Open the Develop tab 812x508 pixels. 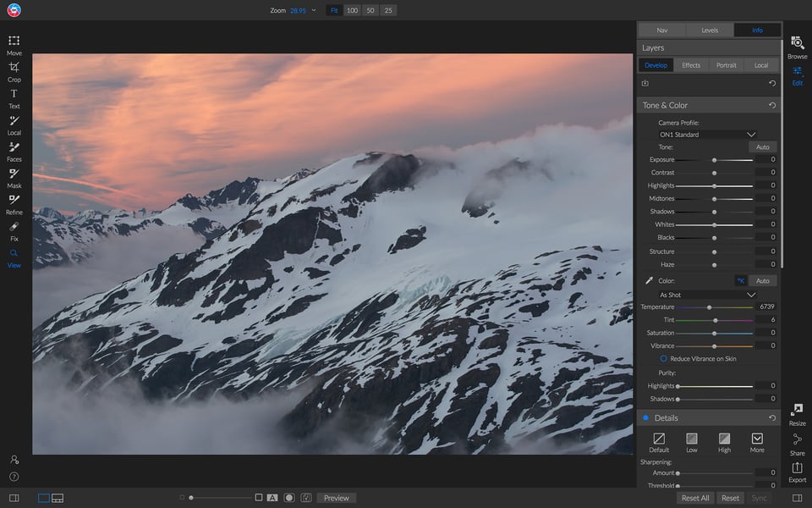tap(656, 65)
